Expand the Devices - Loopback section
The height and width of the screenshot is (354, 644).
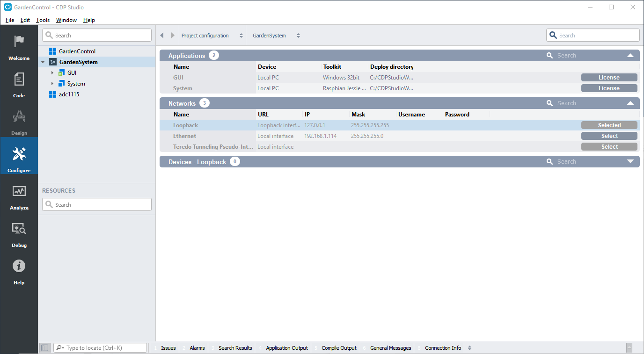[x=630, y=162]
